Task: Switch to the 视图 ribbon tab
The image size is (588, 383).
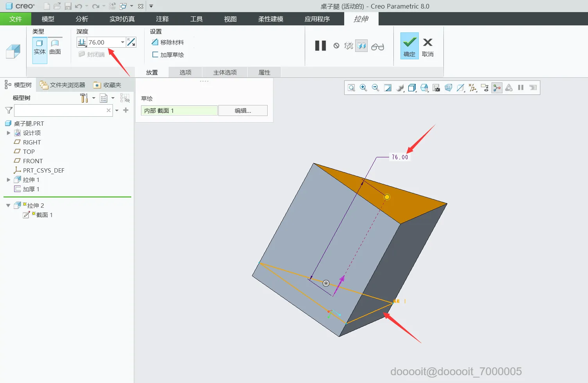Action: click(x=231, y=19)
